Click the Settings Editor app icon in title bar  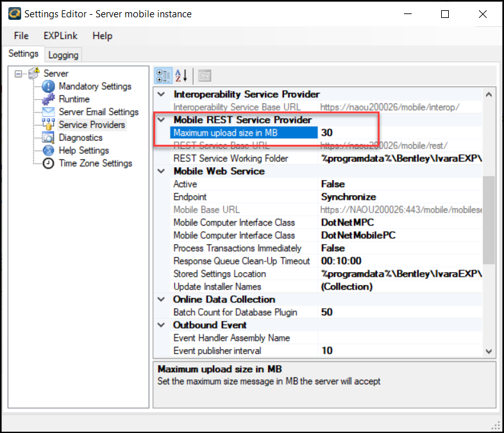[15, 14]
